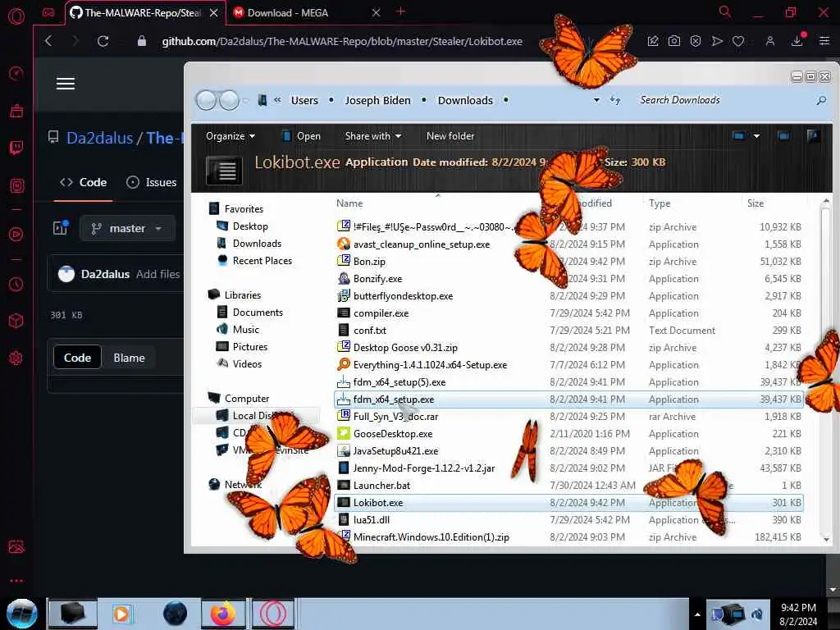Image resolution: width=840 pixels, height=630 pixels.
Task: Click the Explorer vertical scrollbar down arrow
Action: [x=826, y=540]
